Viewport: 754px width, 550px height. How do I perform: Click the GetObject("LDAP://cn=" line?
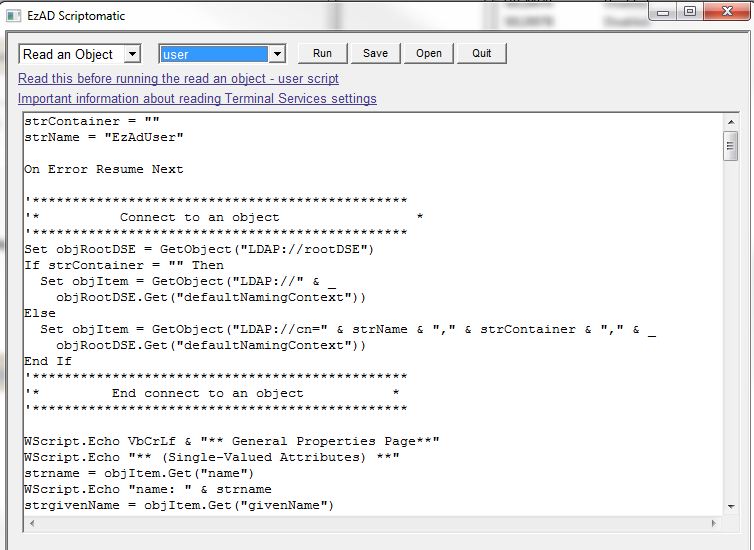(x=348, y=329)
